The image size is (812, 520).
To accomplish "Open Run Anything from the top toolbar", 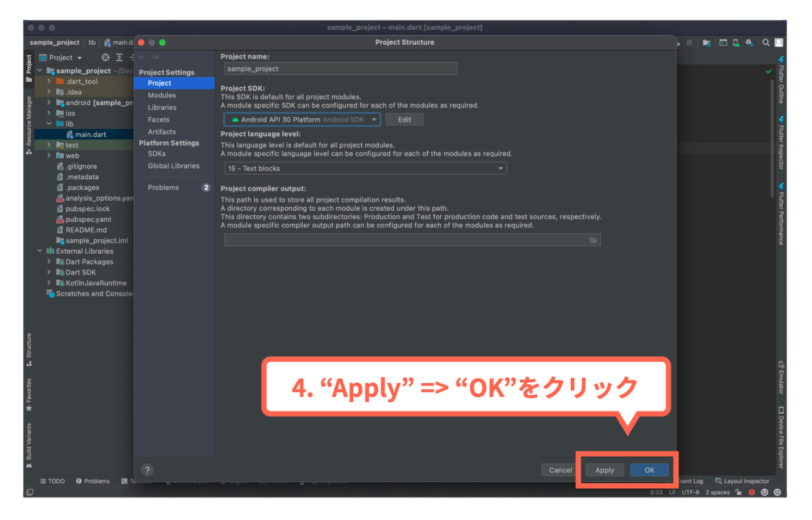I will tap(723, 42).
